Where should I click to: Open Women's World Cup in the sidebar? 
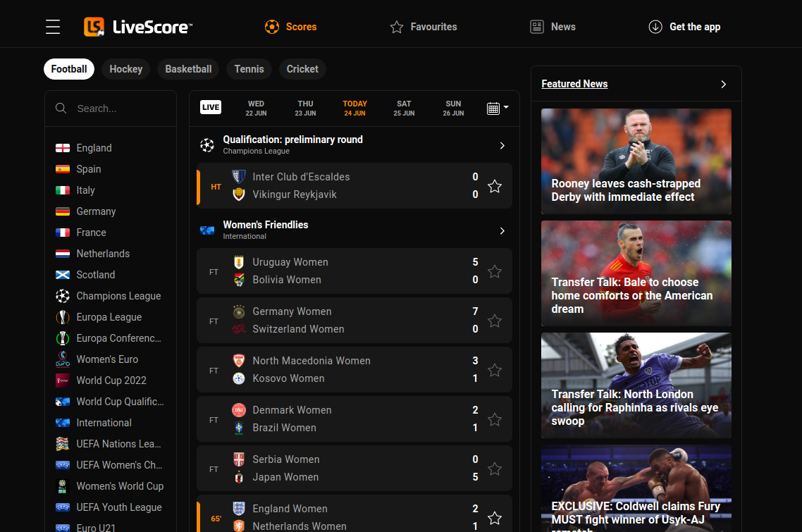pos(120,486)
